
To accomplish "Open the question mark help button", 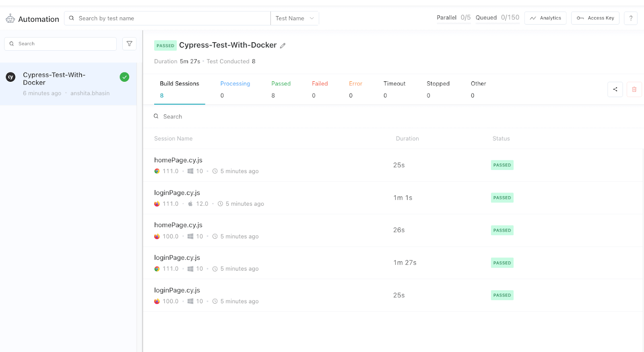I will click(x=631, y=18).
